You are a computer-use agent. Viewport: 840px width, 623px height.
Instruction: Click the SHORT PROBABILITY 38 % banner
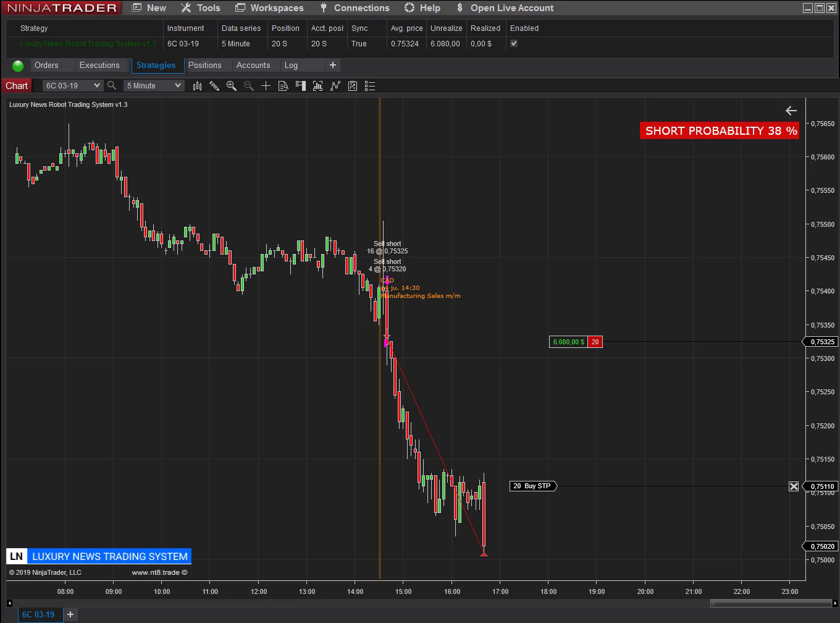(720, 130)
